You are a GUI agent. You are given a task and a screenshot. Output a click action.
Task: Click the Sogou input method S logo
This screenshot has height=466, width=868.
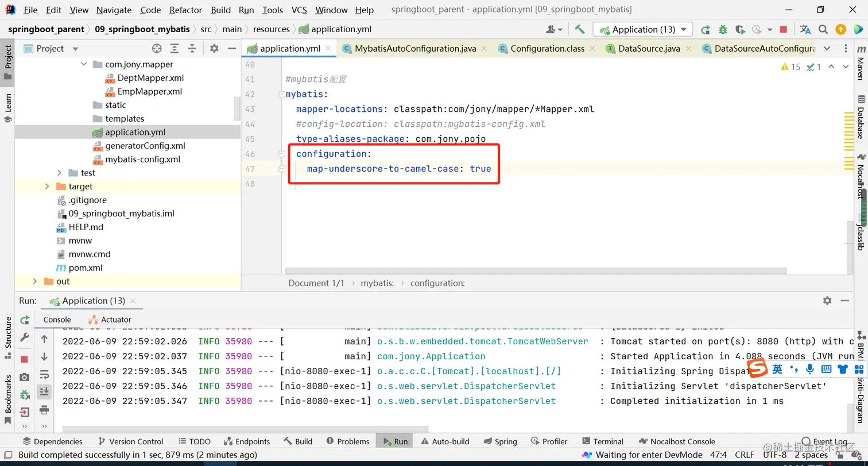(x=758, y=368)
